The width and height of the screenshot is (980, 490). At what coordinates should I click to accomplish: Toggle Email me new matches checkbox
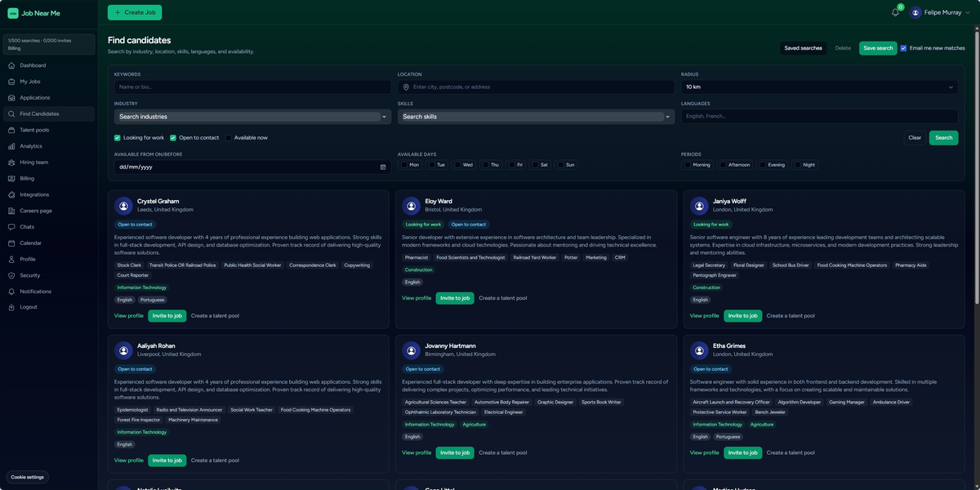903,48
